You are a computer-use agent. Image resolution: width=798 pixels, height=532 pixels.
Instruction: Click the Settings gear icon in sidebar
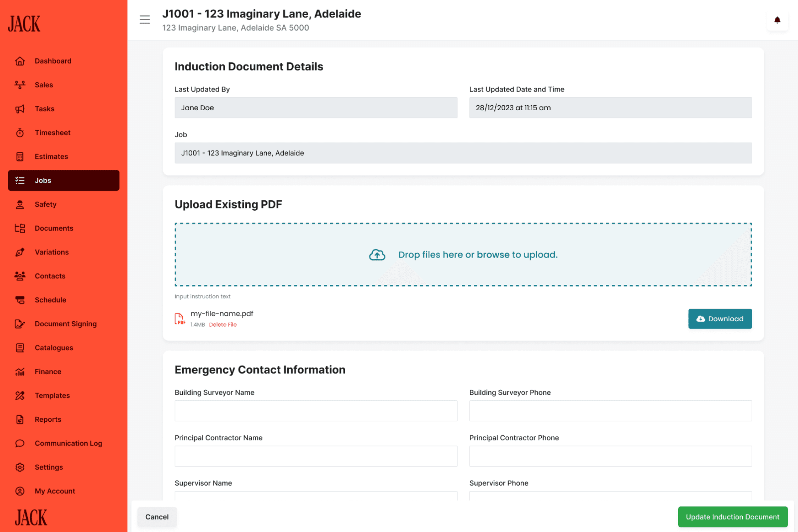(20, 467)
